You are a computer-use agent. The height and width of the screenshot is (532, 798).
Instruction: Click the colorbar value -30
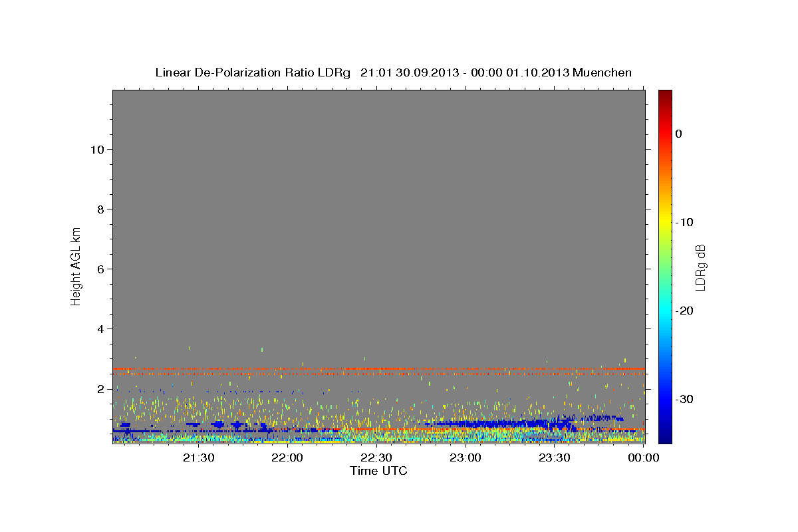pyautogui.click(x=684, y=399)
